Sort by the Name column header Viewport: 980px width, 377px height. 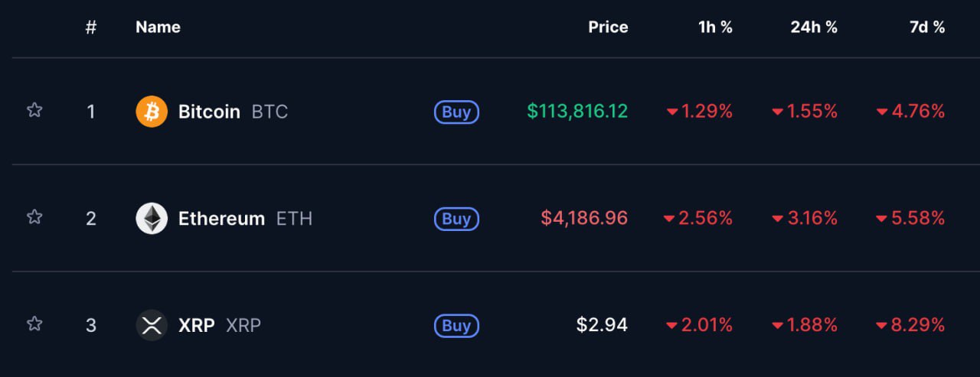[158, 28]
